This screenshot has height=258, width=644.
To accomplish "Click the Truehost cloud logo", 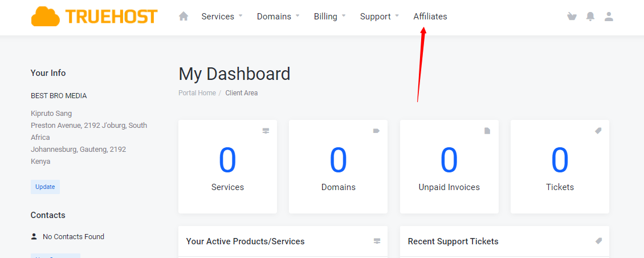I will point(94,17).
